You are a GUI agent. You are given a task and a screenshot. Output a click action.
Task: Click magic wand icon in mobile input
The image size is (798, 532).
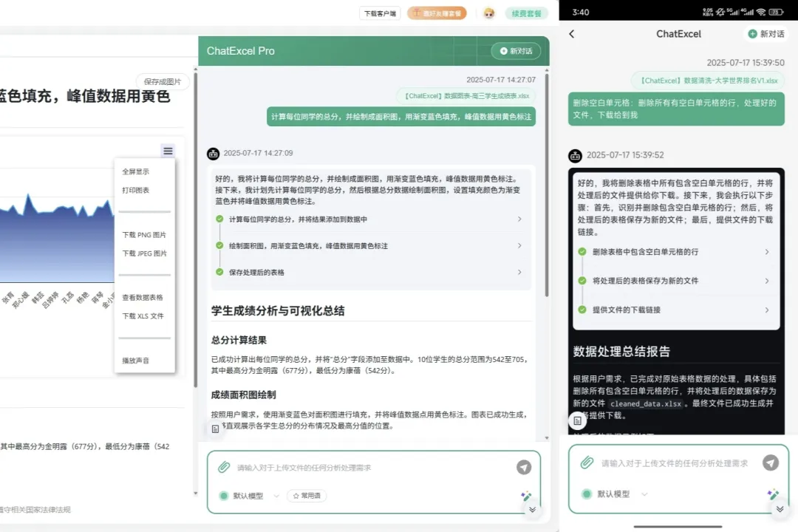[x=773, y=494]
